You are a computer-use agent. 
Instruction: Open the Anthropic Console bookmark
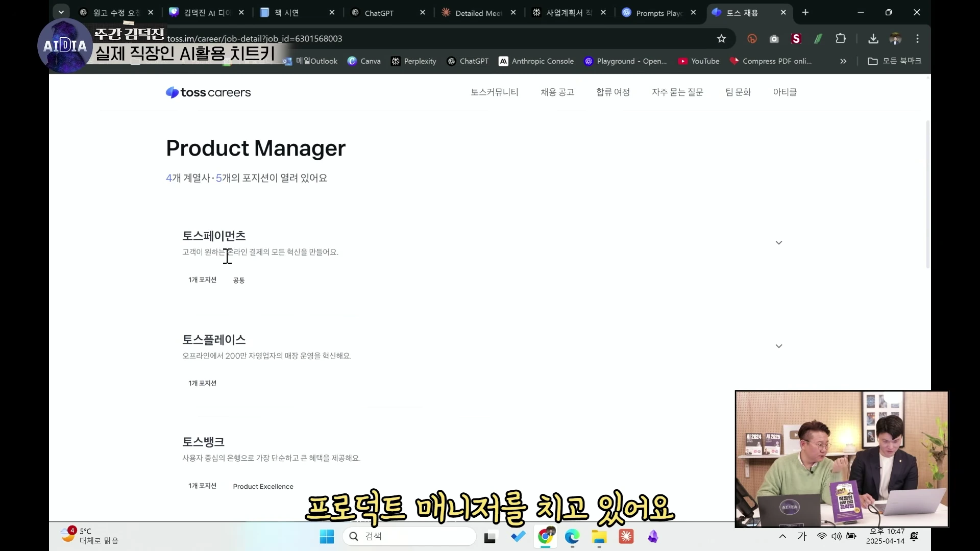coord(536,61)
